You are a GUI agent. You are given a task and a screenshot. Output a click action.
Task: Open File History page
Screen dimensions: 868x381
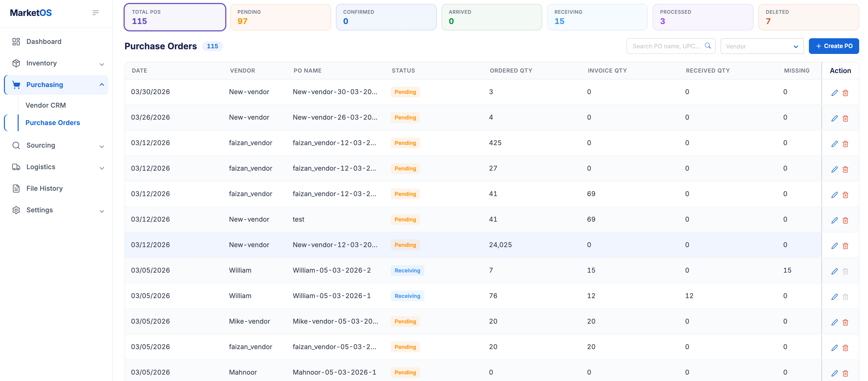coord(44,189)
